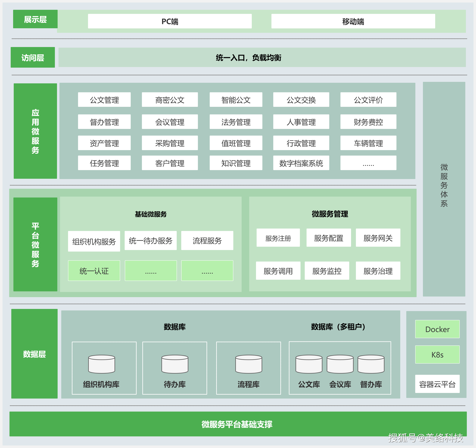The image size is (476, 448).
Task: Click the 待办库 label
Action: pos(175,384)
